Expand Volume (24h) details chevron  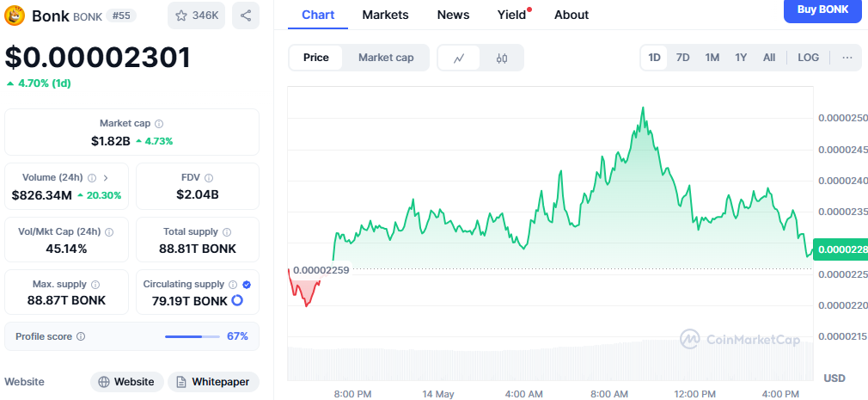tap(106, 178)
